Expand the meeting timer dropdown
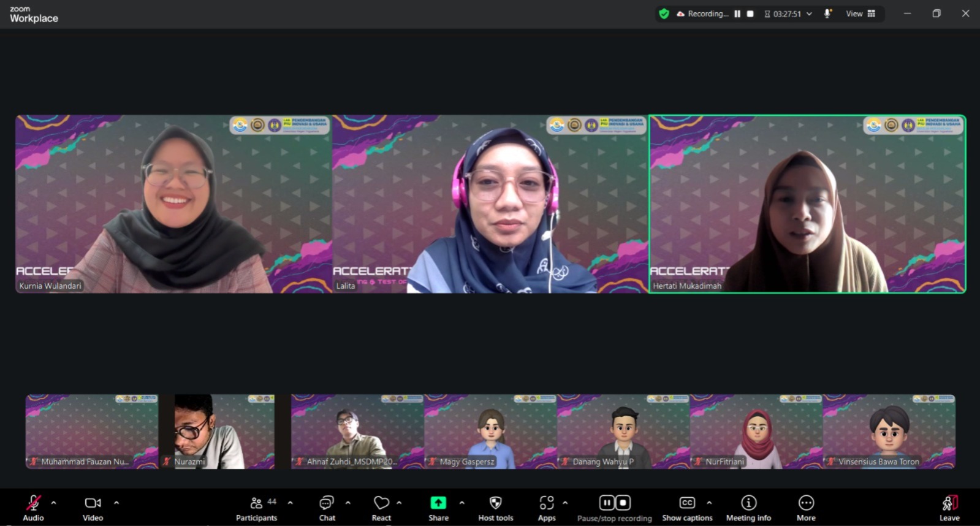Screen dimensions: 980x526 [x=809, y=14]
